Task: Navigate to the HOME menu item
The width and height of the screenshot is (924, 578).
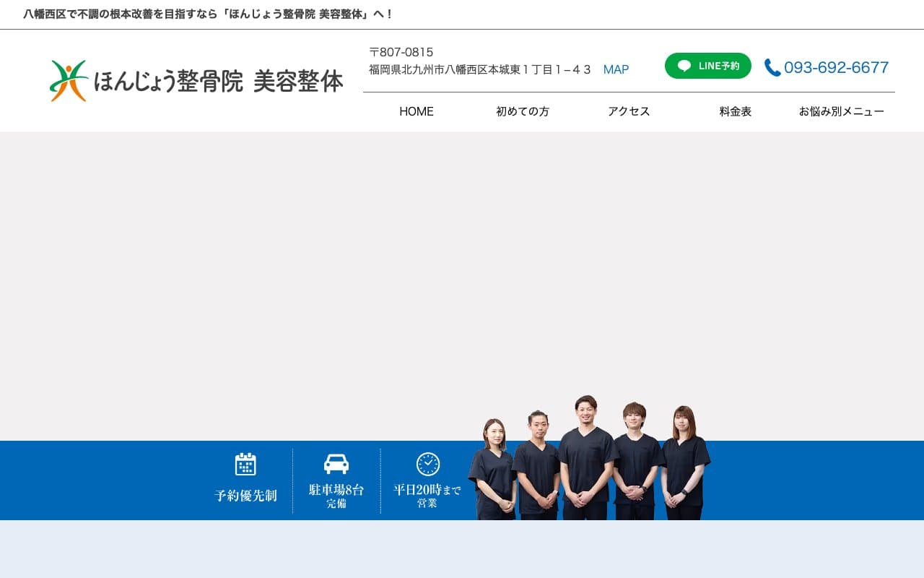Action: coord(416,111)
